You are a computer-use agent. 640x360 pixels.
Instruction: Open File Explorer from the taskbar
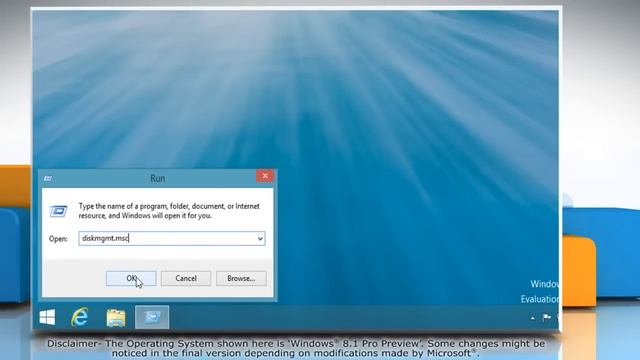[116, 317]
